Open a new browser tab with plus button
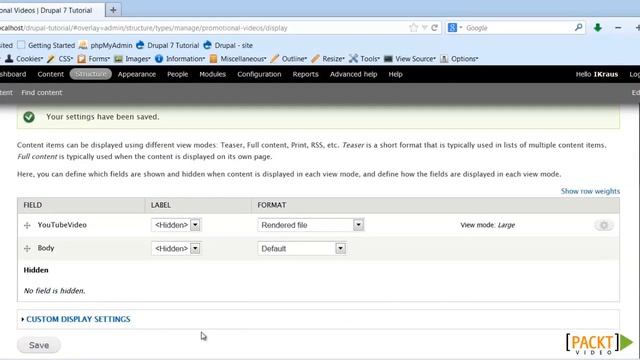Viewport: 640px width, 360px height. coord(113,10)
